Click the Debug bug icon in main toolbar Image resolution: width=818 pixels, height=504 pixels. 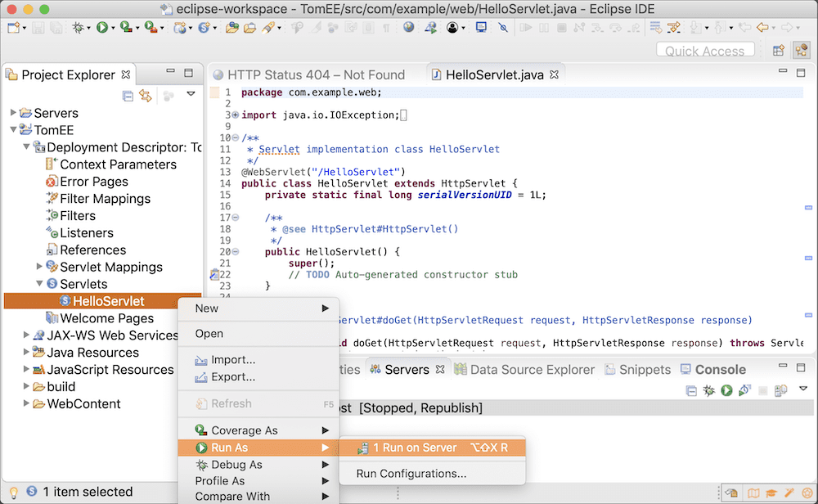[x=78, y=28]
